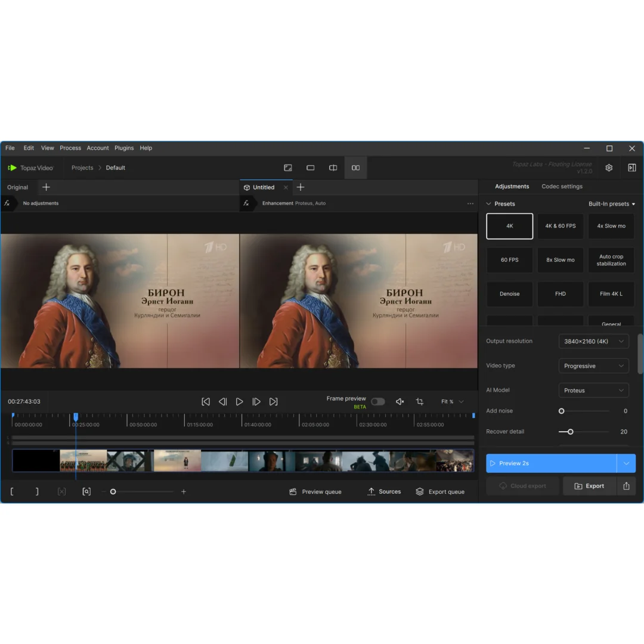
Task: Click the share icon beside Export
Action: tap(626, 486)
